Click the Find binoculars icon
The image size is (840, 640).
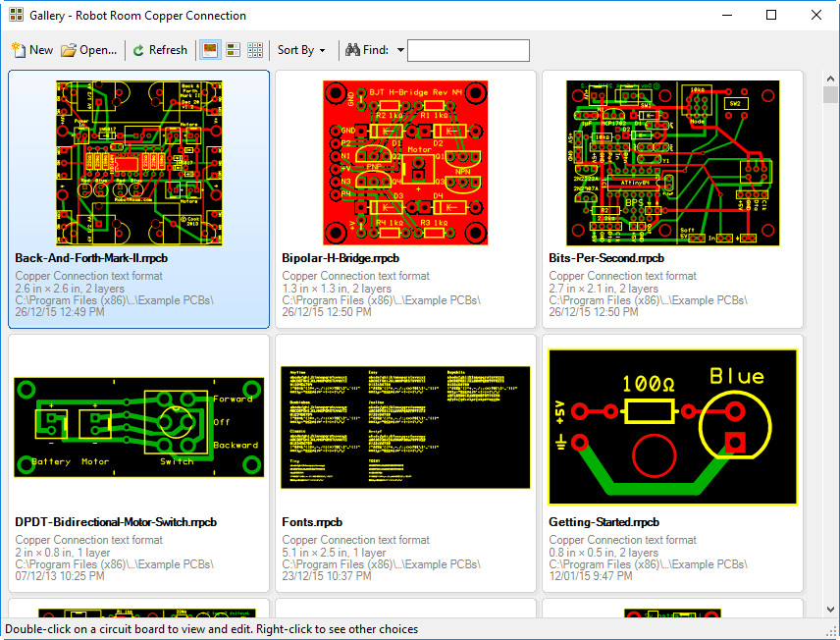coord(351,49)
